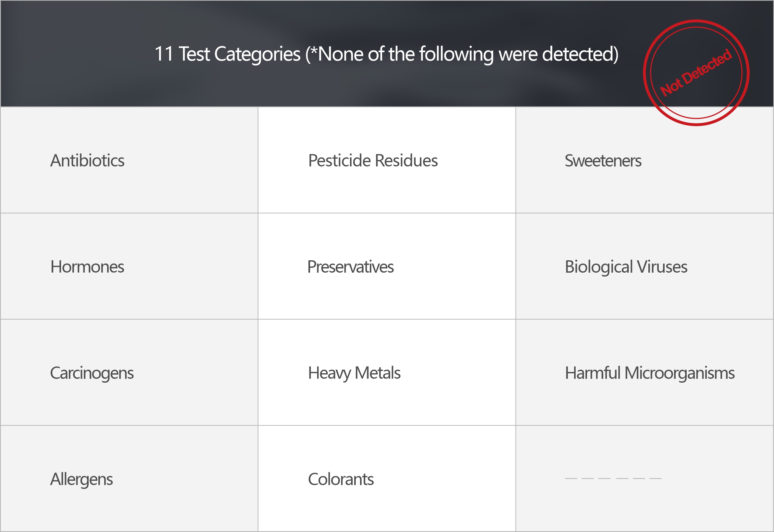Click the red Not Detected stamp
The image size is (774, 532).
tap(696, 73)
